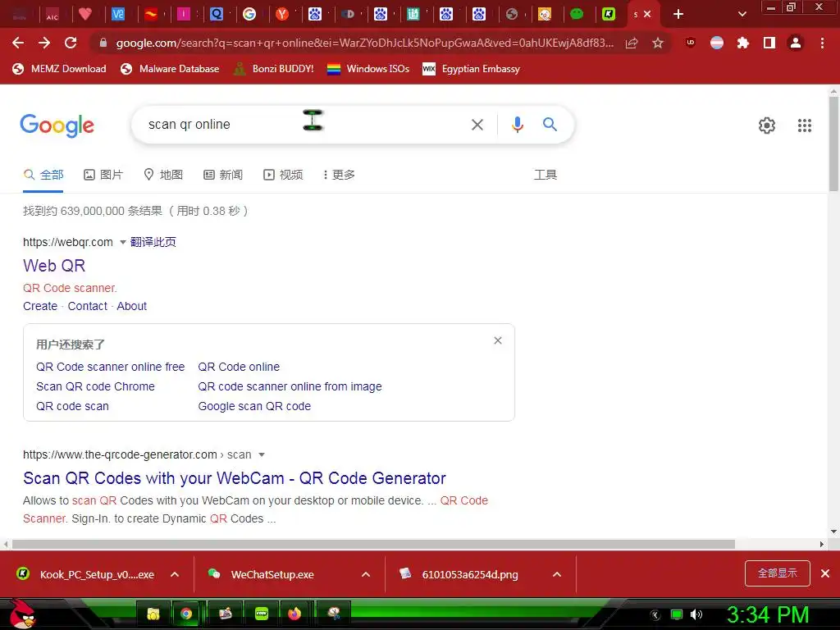The width and height of the screenshot is (840, 630).
Task: Search QR code scanner online from image
Action: pos(290,386)
